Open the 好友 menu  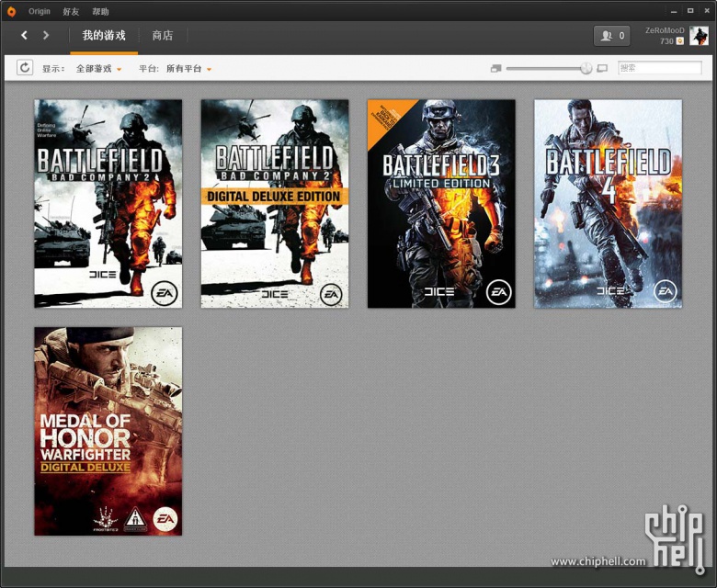pyautogui.click(x=71, y=11)
